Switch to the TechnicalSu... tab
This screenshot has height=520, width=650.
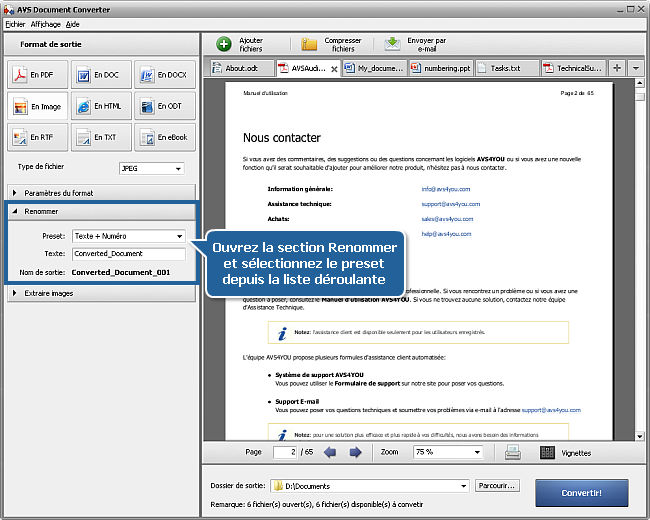pyautogui.click(x=574, y=68)
